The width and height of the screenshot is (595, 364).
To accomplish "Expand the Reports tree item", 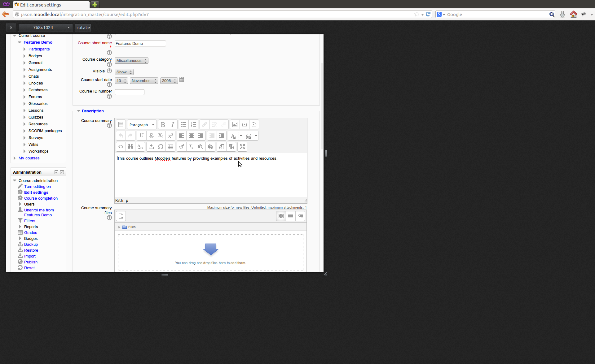I will 20,227.
